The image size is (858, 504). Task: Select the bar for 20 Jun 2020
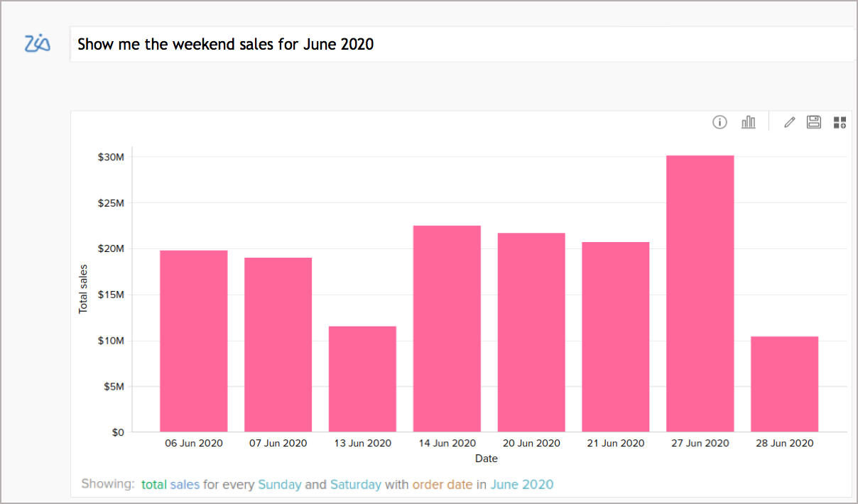coord(531,332)
